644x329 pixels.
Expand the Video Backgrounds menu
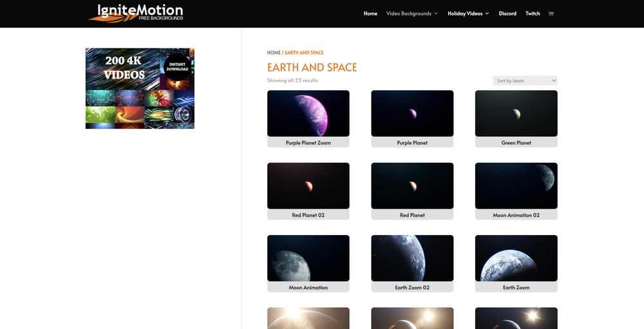pos(412,14)
